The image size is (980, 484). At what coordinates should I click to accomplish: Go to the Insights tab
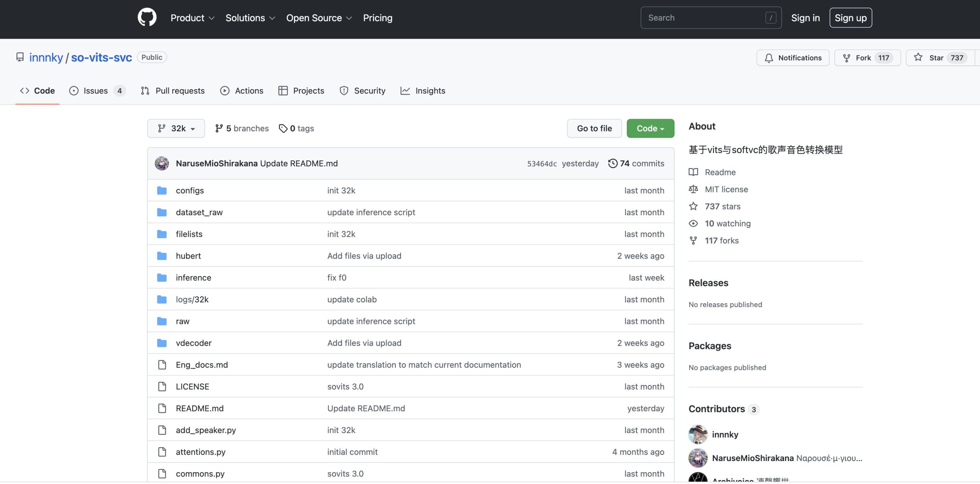[423, 91]
